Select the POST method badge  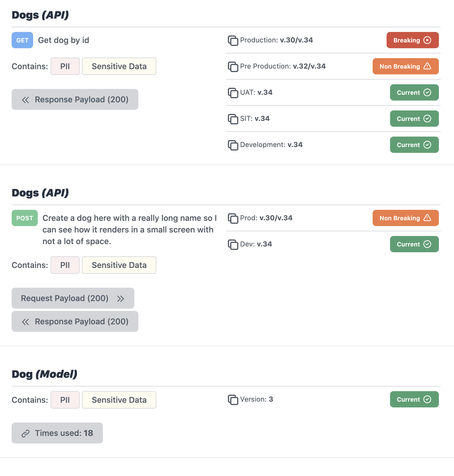tap(24, 218)
